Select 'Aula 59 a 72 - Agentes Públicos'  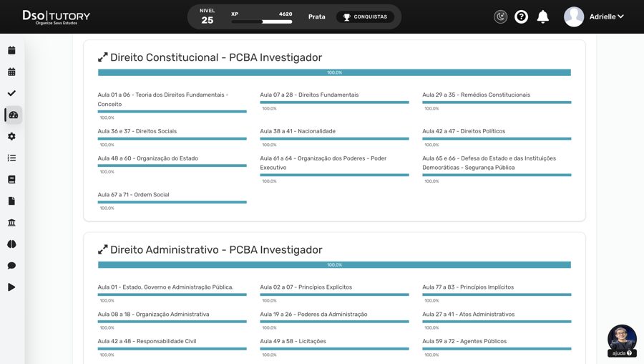point(464,341)
